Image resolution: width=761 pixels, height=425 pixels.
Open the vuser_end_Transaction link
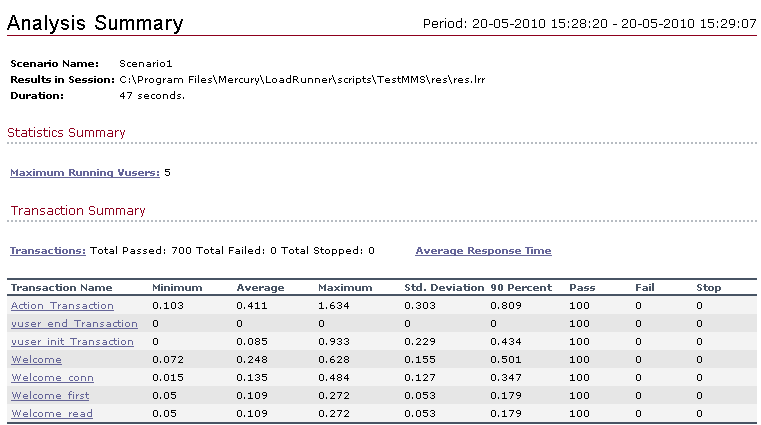point(74,324)
